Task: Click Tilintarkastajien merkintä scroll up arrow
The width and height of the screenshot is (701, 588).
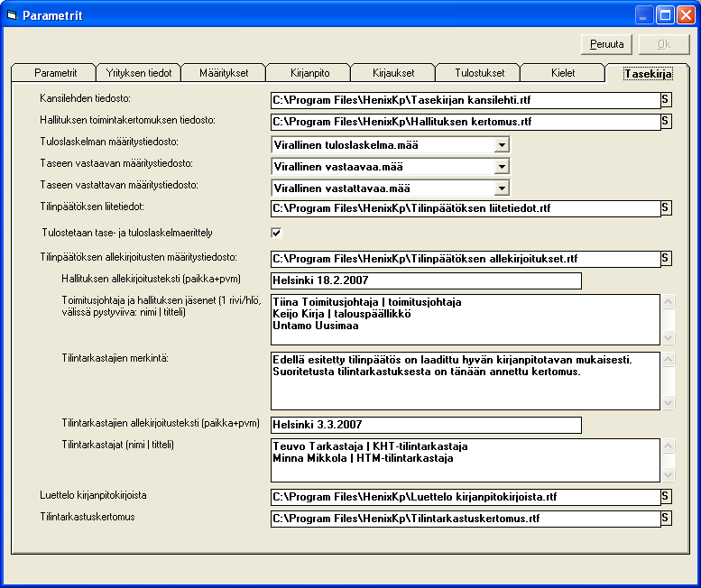Action: (668, 359)
